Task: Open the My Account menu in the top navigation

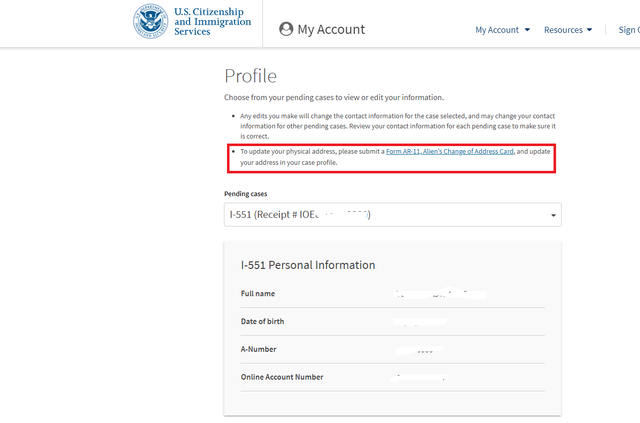Action: coord(502,30)
